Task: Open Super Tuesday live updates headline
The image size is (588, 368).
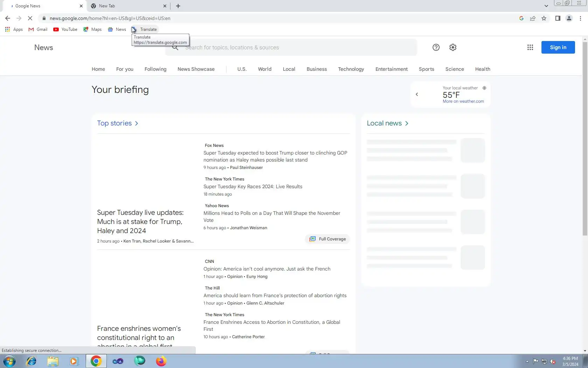Action: [x=140, y=222]
